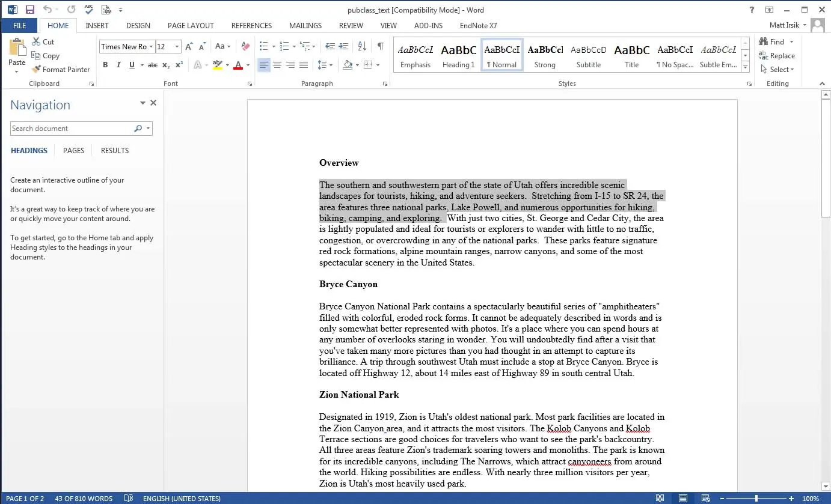Switch to the REVIEW ribbon tab
This screenshot has height=504, width=831.
click(x=351, y=25)
